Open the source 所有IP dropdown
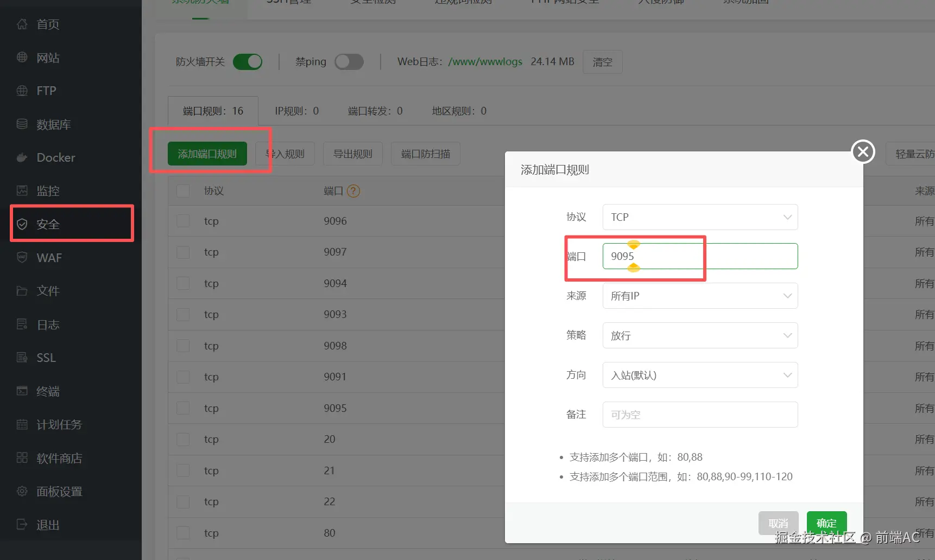The width and height of the screenshot is (935, 560). [x=699, y=296]
